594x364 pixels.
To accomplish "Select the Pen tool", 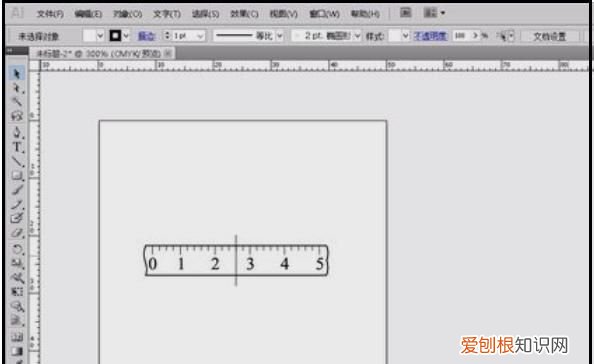I will (17, 132).
